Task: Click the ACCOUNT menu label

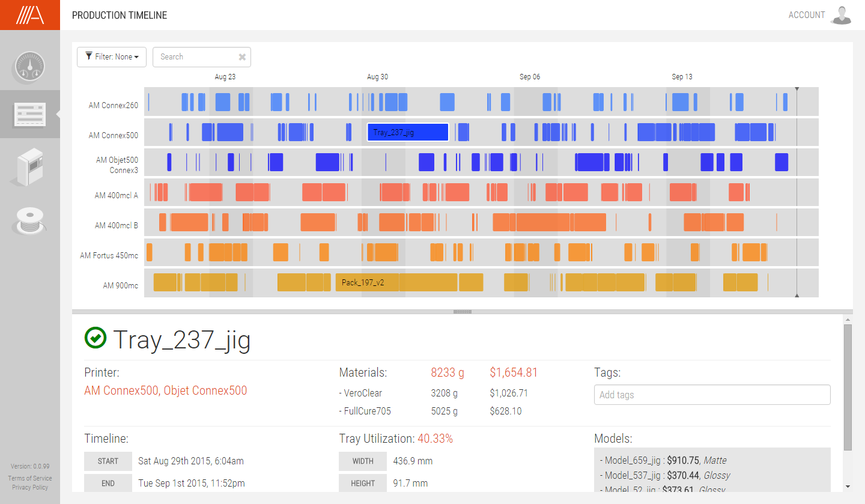Action: (x=806, y=15)
